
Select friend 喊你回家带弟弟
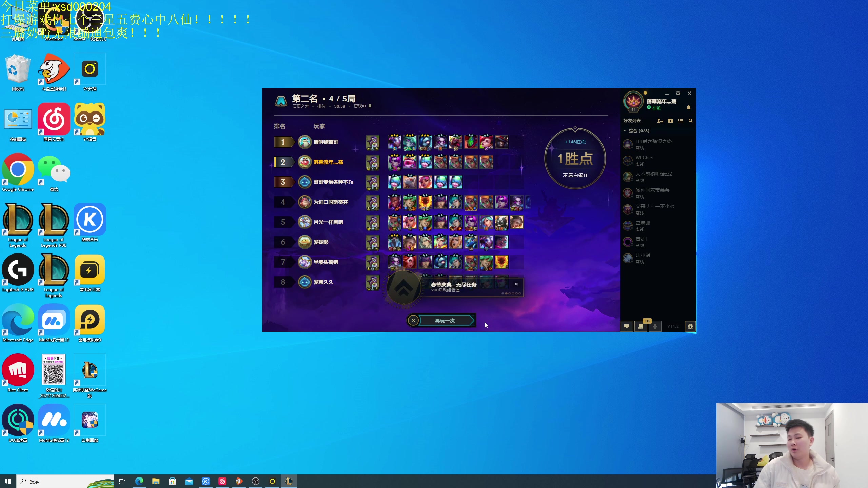tap(657, 193)
